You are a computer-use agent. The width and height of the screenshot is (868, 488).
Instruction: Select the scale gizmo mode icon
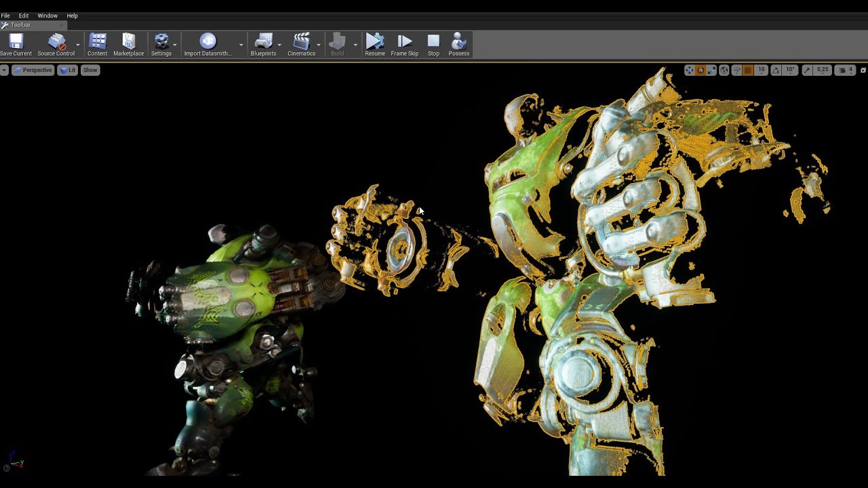712,70
